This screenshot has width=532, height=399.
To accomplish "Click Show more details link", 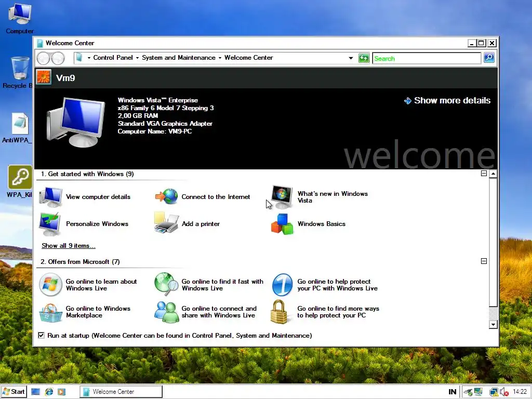I will 447,100.
